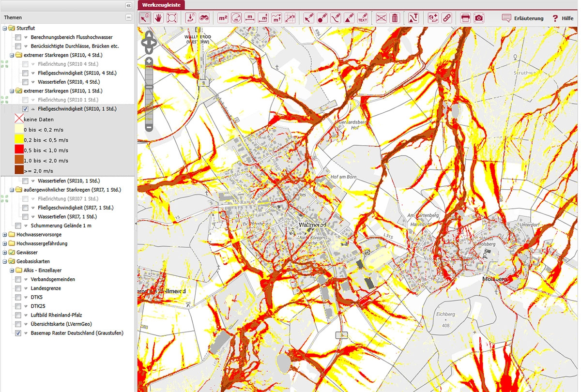Viewport: 581px width, 392px height.
Task: Click the Hilfe help button
Action: (563, 18)
